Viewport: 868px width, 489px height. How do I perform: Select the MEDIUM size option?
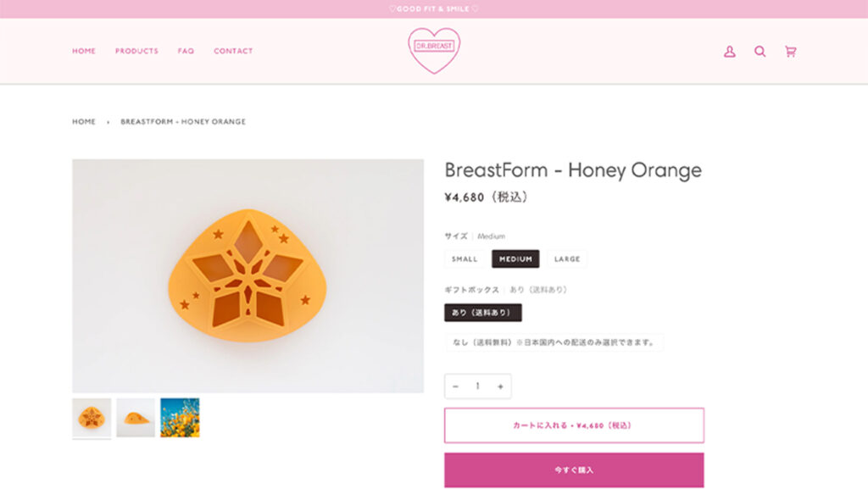pos(515,259)
